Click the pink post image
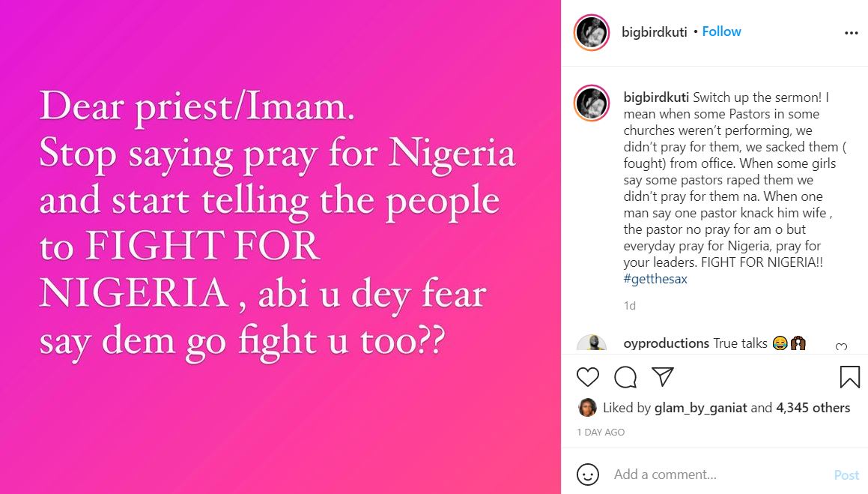Image resolution: width=868 pixels, height=494 pixels. tap(280, 247)
